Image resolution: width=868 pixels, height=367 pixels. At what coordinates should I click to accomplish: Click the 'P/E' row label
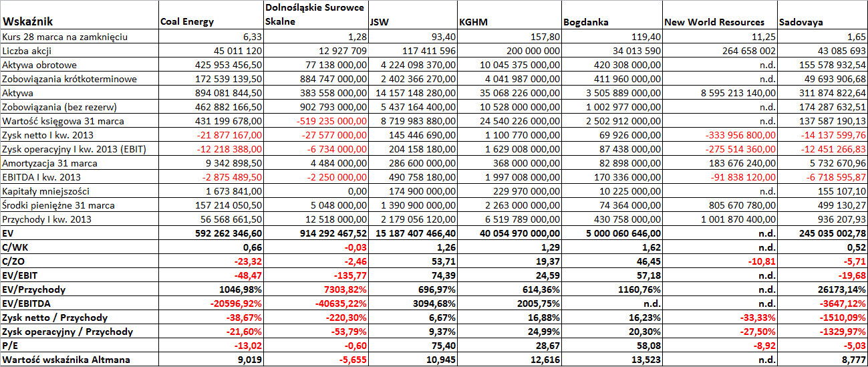[x=10, y=346]
